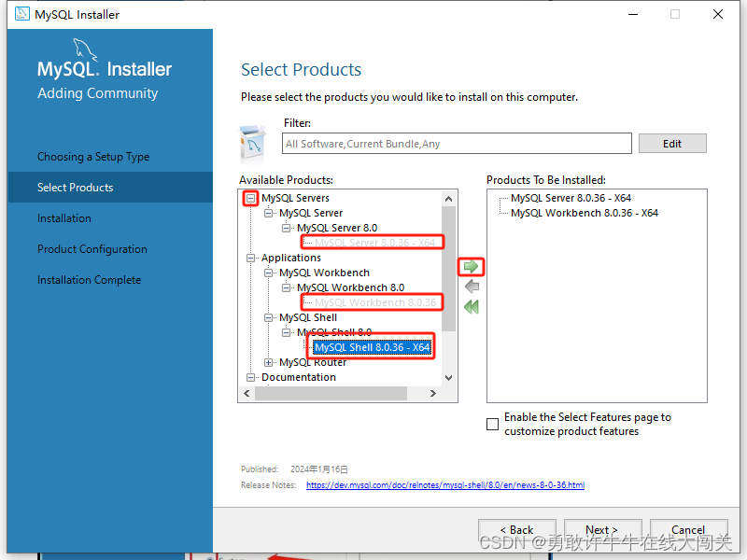This screenshot has height=560, width=747.
Task: Select the Applications tree label
Action: tap(291, 258)
